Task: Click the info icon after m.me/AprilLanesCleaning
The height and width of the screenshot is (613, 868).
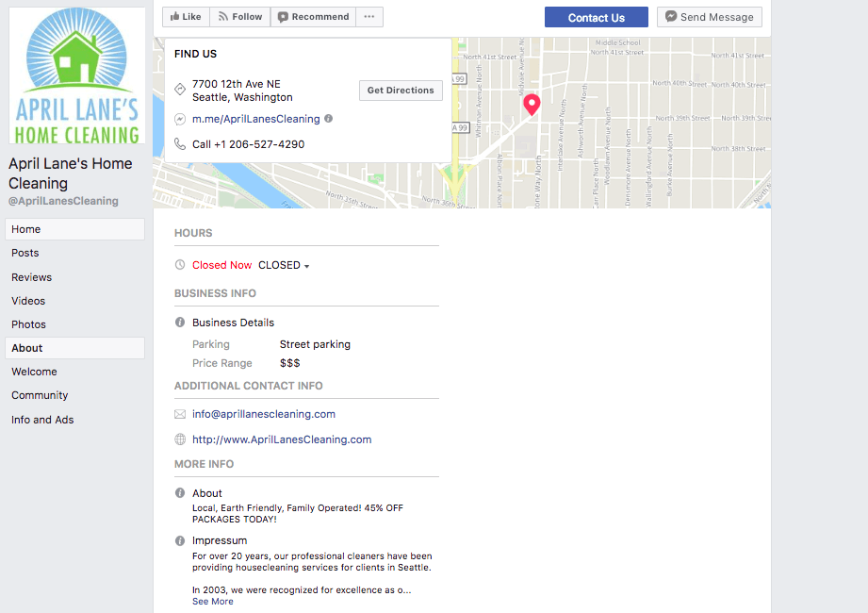Action: pos(328,119)
